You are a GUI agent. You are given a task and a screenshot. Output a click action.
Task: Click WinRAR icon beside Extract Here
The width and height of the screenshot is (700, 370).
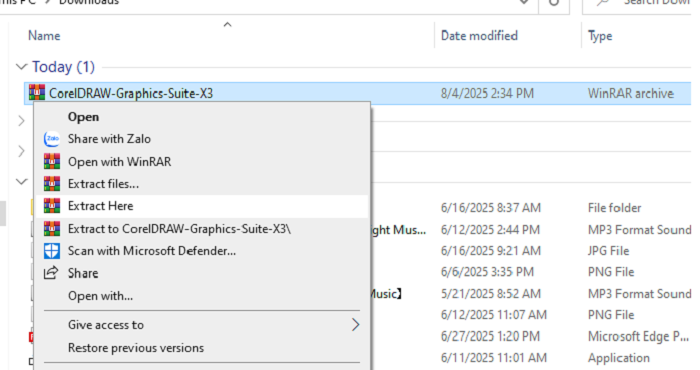[x=52, y=206]
